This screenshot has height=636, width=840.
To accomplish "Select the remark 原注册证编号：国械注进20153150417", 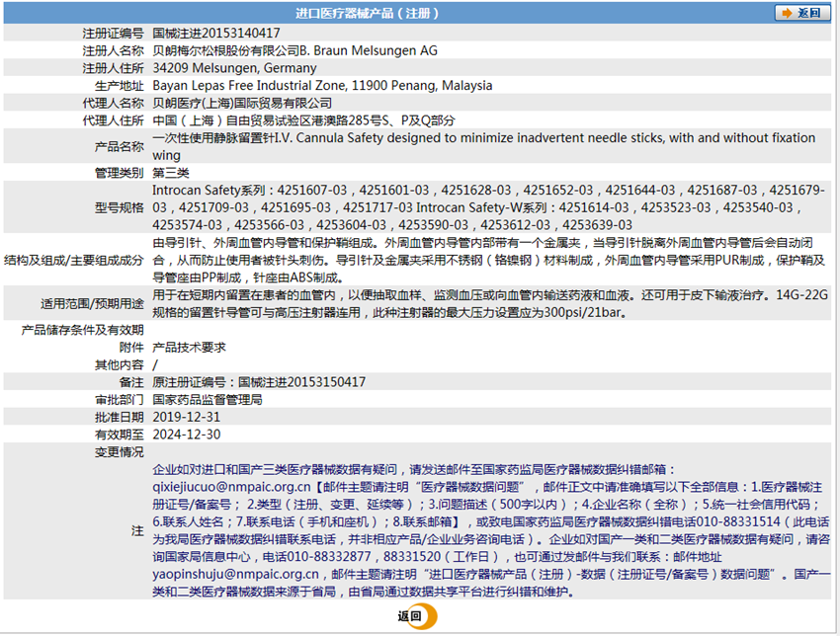I will pos(259,382).
